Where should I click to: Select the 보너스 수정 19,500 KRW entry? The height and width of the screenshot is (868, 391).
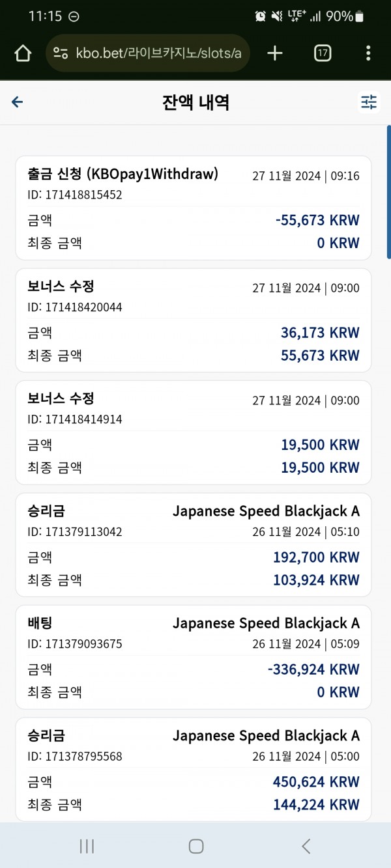point(194,432)
